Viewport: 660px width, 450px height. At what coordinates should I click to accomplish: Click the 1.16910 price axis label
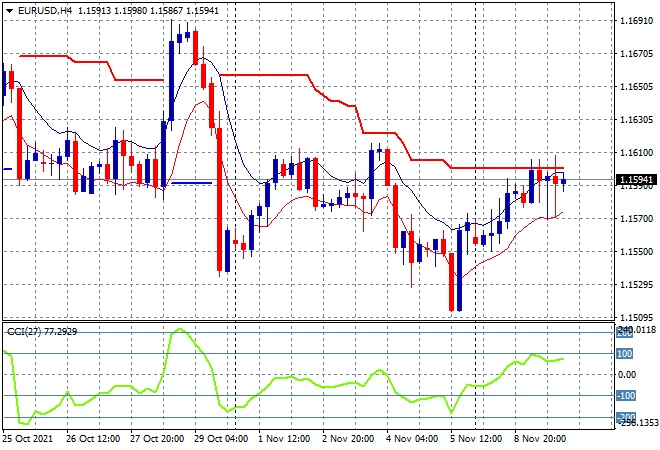[x=636, y=21]
